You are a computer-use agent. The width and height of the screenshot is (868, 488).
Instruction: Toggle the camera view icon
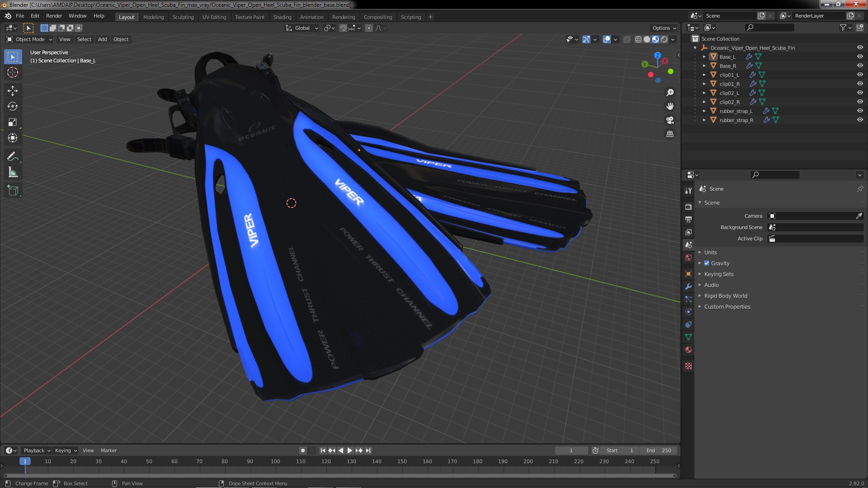[670, 120]
